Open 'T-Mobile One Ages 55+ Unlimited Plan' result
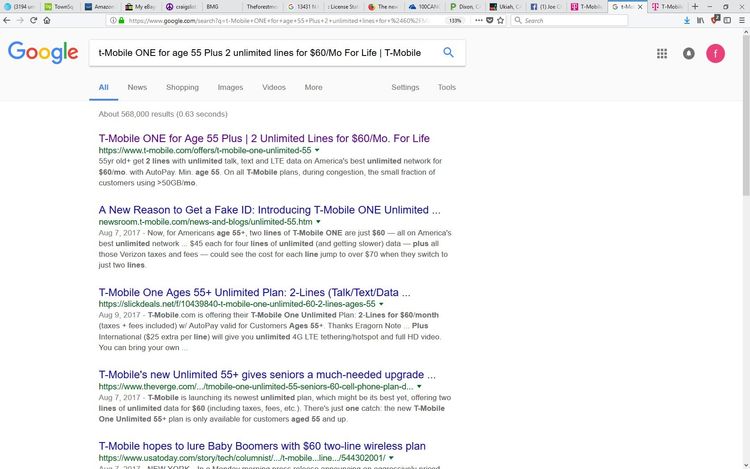This screenshot has height=469, width=750. tap(254, 292)
